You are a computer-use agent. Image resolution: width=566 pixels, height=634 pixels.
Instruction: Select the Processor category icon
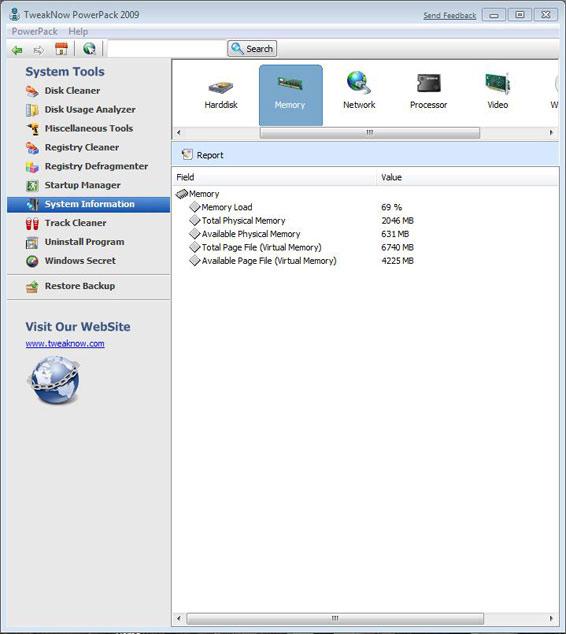pos(429,91)
